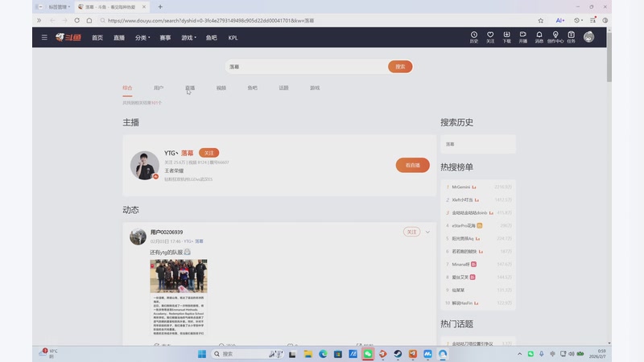Viewport: 644px width, 362px height.
Task: Follow 用户00206939 with the outlined 关注 button
Action: point(411,232)
